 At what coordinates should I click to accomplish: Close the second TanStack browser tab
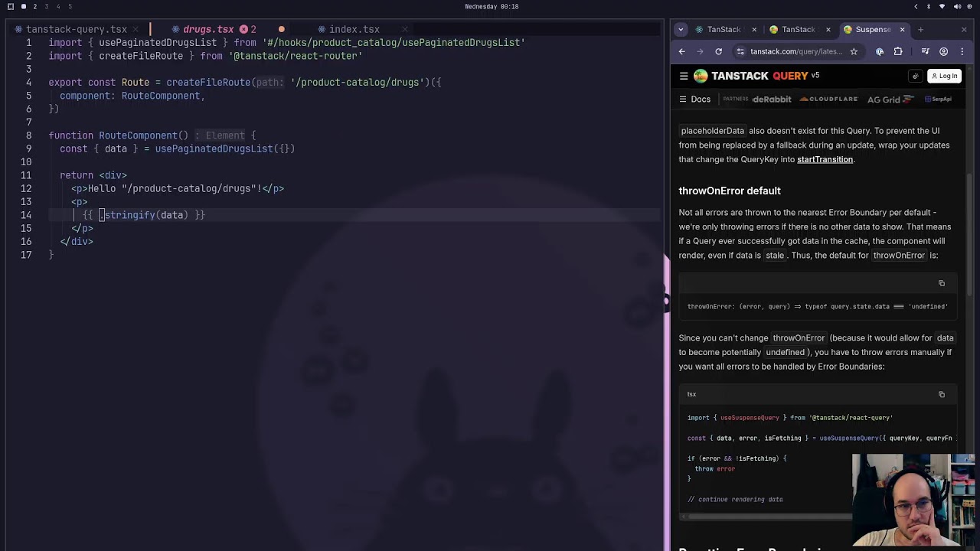828,29
